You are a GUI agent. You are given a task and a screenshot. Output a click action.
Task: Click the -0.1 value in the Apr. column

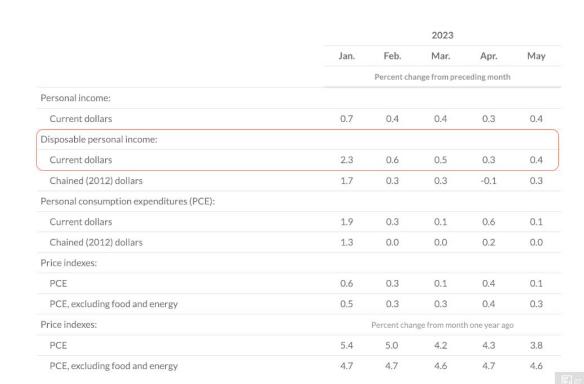488,181
